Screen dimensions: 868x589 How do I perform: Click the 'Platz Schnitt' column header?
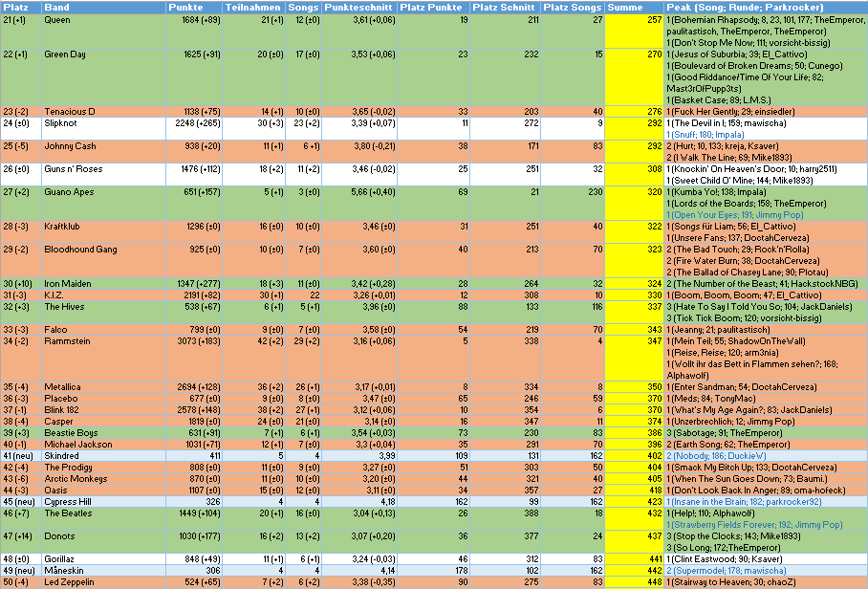click(505, 8)
